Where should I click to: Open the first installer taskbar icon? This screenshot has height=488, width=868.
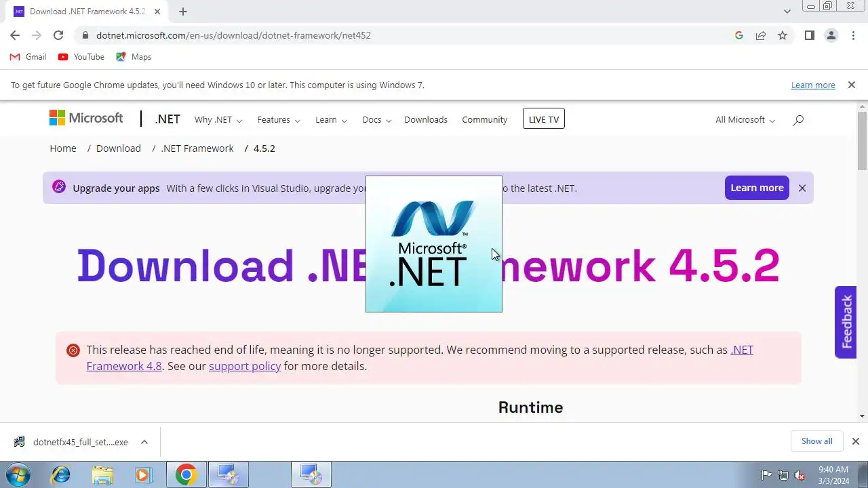[229, 474]
